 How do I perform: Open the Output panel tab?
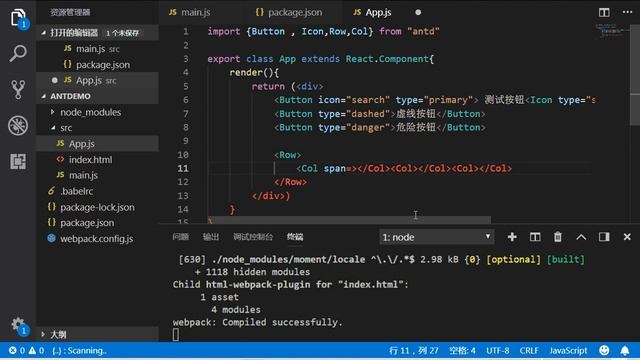(211, 237)
